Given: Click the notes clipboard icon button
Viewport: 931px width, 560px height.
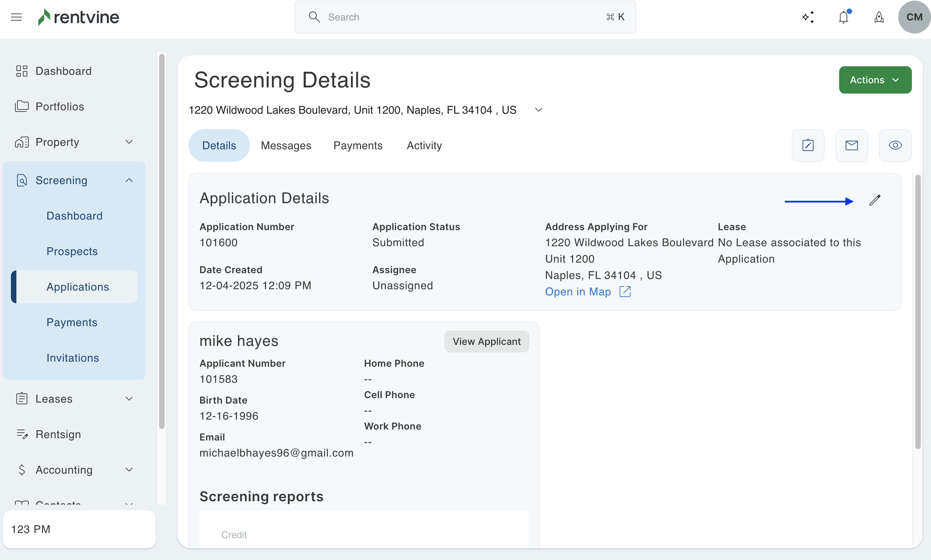Looking at the screenshot, I should point(808,145).
